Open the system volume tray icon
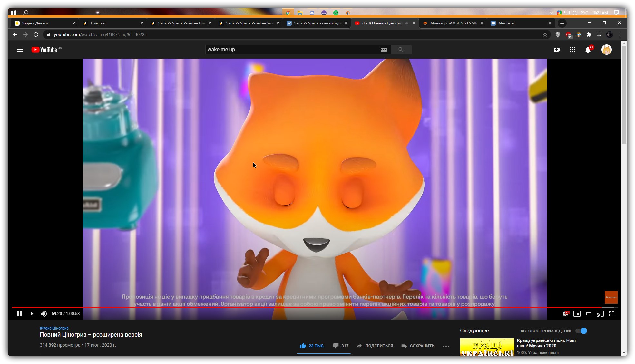Viewport: 635px width, 364px height. pos(575,13)
